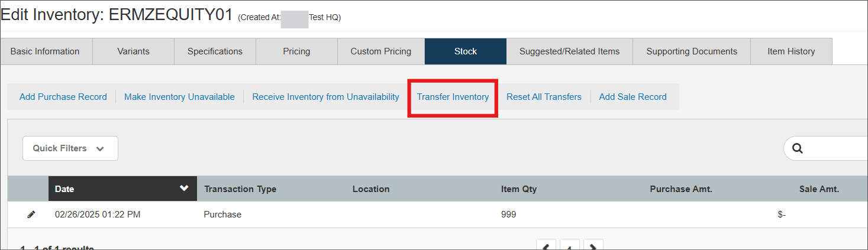The height and width of the screenshot is (250, 868).
Task: Open Suggested/Related Items tab
Action: (569, 51)
